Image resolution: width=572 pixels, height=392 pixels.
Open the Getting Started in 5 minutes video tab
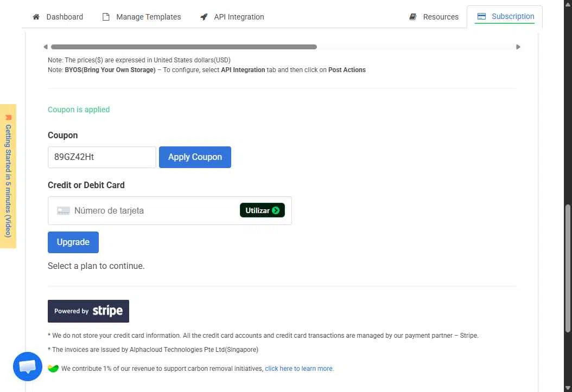[x=8, y=176]
